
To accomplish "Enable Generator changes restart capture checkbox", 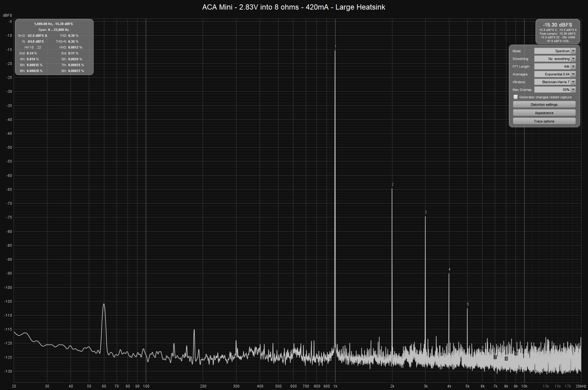I will pos(516,97).
